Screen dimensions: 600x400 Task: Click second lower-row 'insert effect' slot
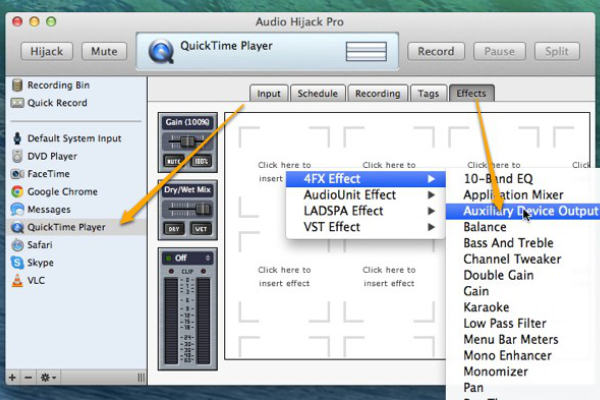click(389, 276)
